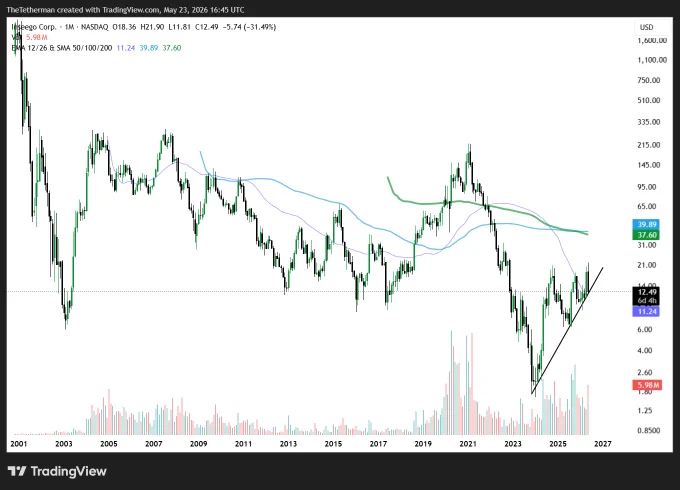The image size is (680, 490).
Task: Click the 335.00 price axis label
Action: click(x=649, y=122)
